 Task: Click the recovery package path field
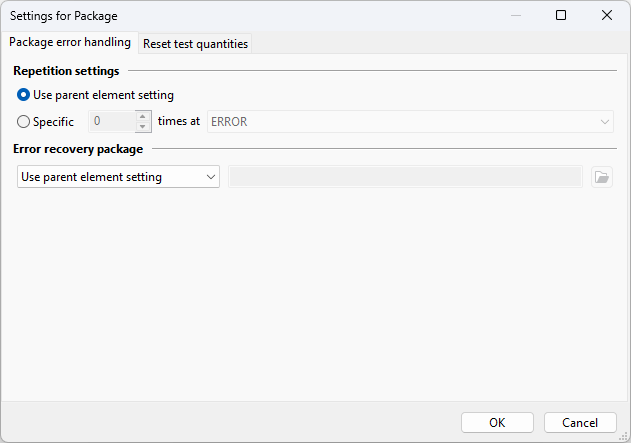click(405, 177)
